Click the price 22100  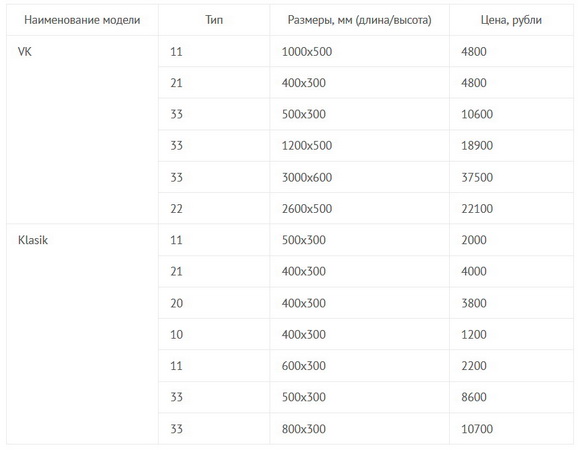(x=511, y=208)
